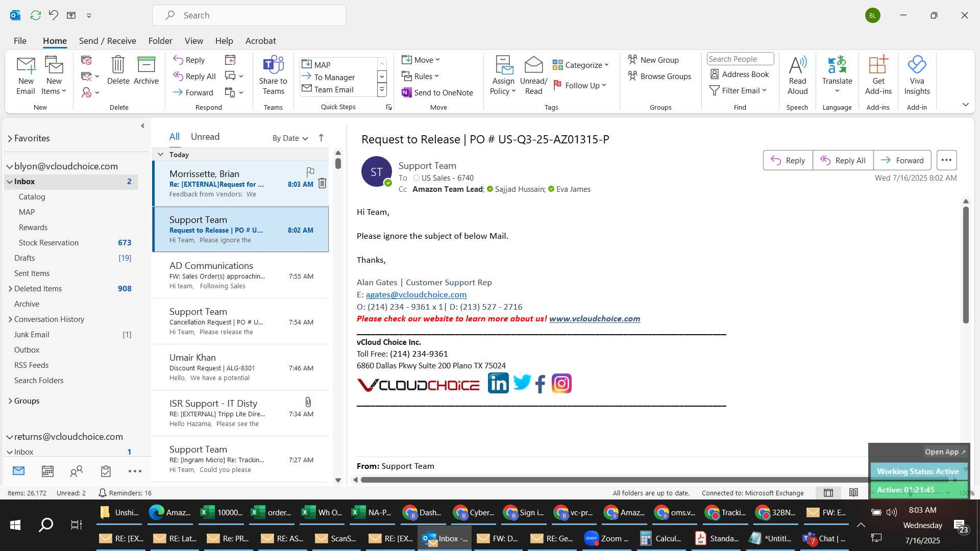Open the Folder tab
The width and height of the screenshot is (980, 551).
160,41
